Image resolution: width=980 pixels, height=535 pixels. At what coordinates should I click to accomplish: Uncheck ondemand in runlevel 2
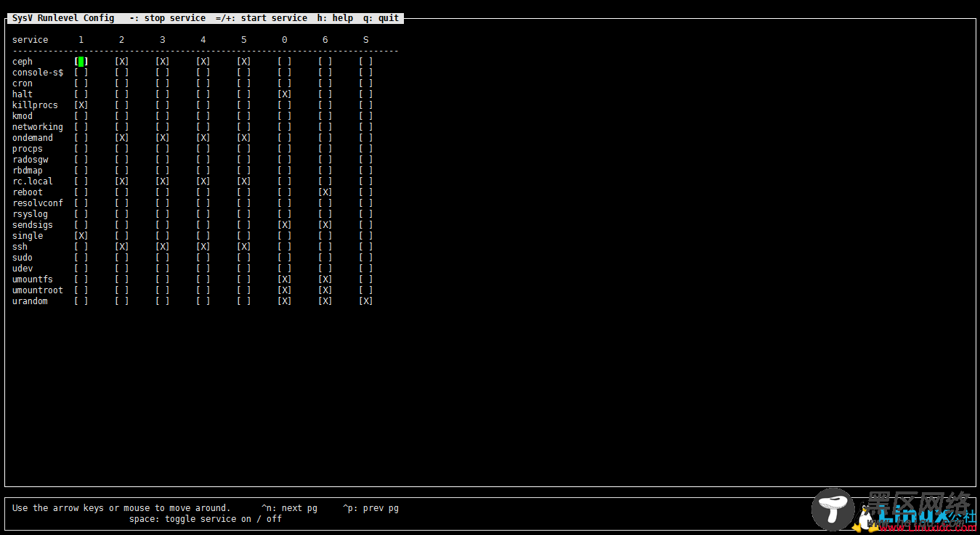pos(122,138)
